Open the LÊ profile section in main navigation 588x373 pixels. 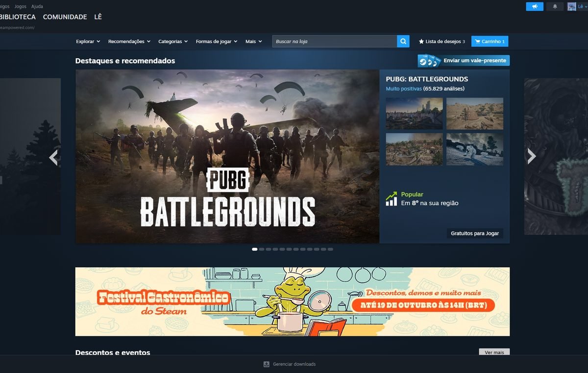[98, 17]
